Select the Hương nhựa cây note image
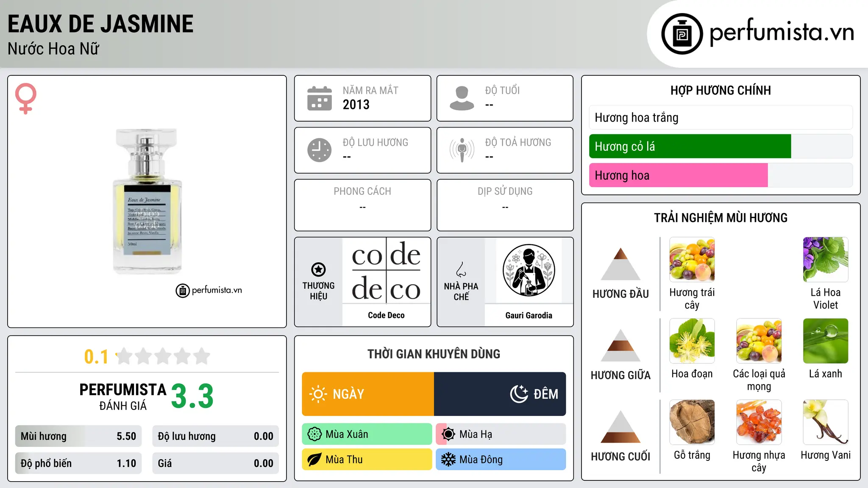The image size is (868, 488). [x=759, y=422]
